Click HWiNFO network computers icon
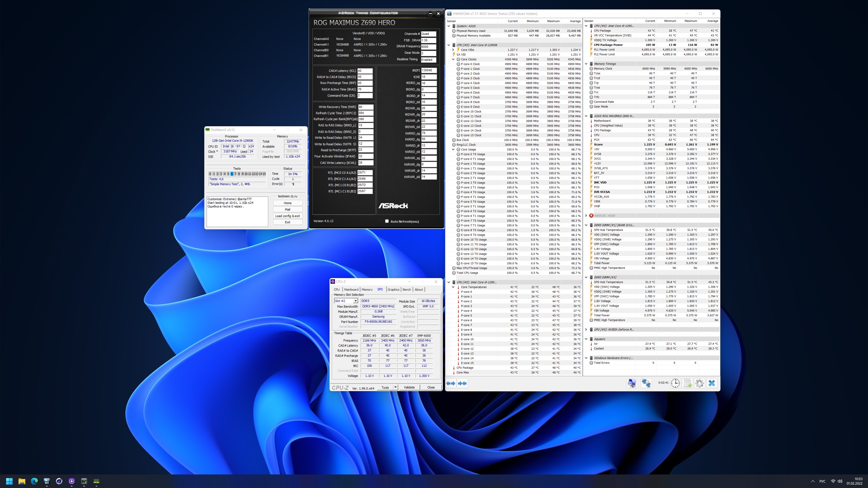The height and width of the screenshot is (488, 868). 646,383
